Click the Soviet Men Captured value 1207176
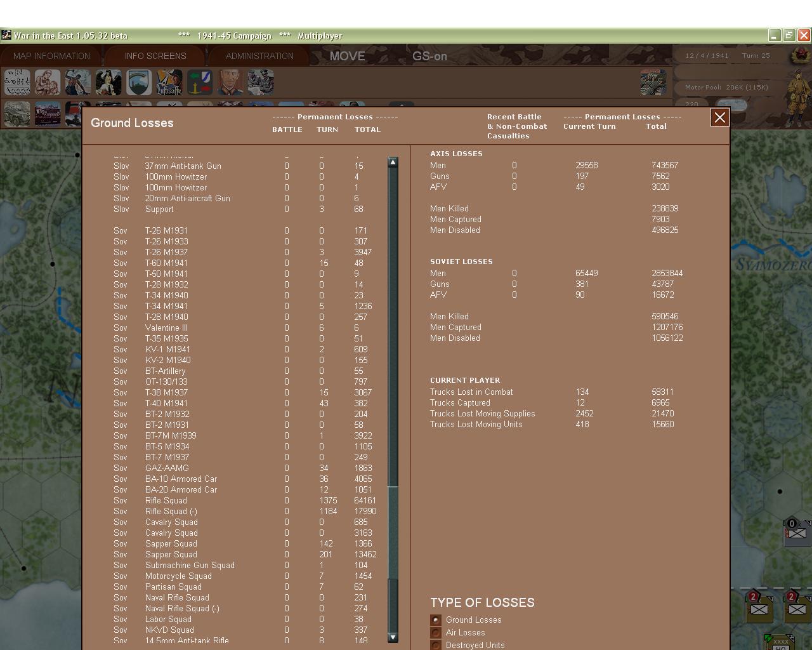812x650 pixels. click(667, 327)
